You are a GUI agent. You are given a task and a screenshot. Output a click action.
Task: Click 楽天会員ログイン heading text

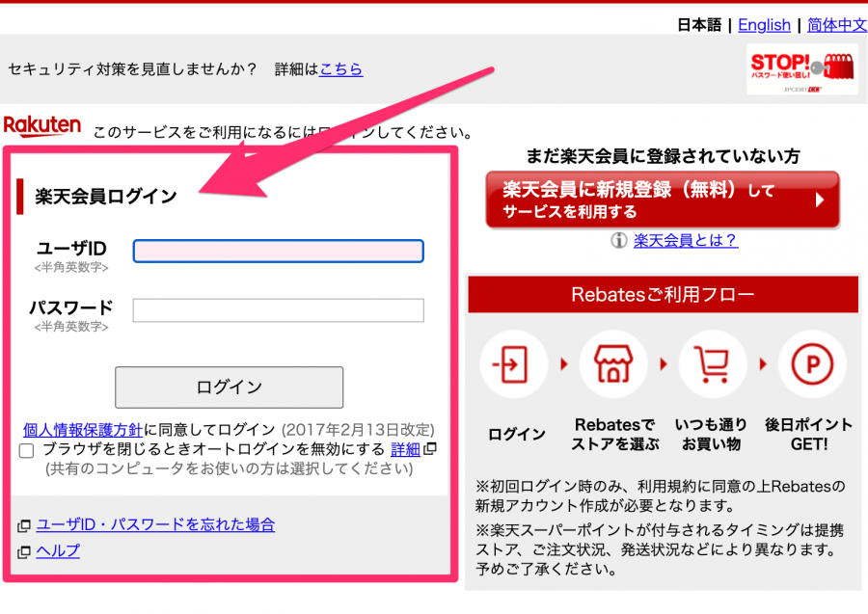[x=106, y=197]
